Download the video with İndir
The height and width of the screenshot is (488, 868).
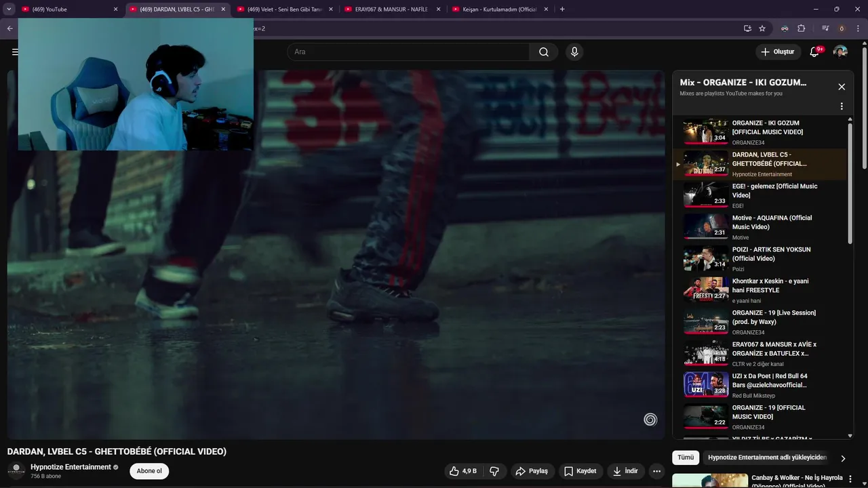coord(625,471)
